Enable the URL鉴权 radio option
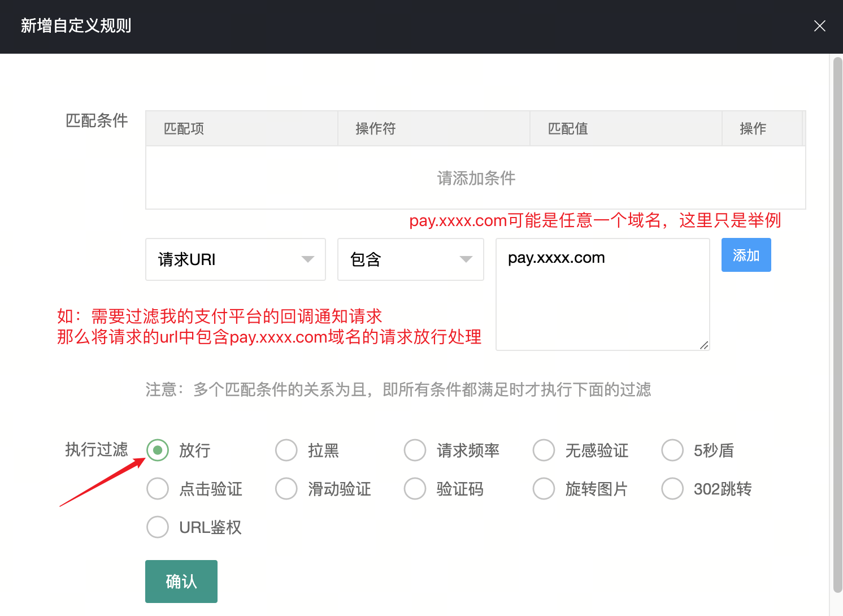This screenshot has width=843, height=616. (x=158, y=527)
